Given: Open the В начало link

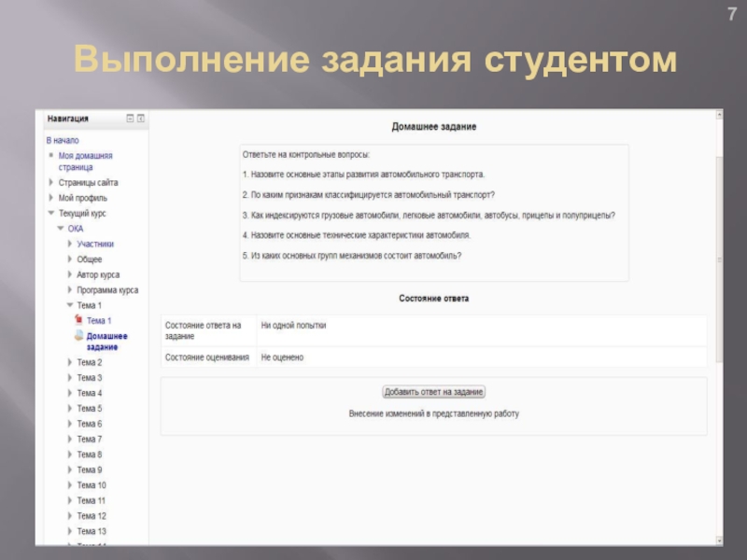Looking at the screenshot, I should click(x=63, y=139).
